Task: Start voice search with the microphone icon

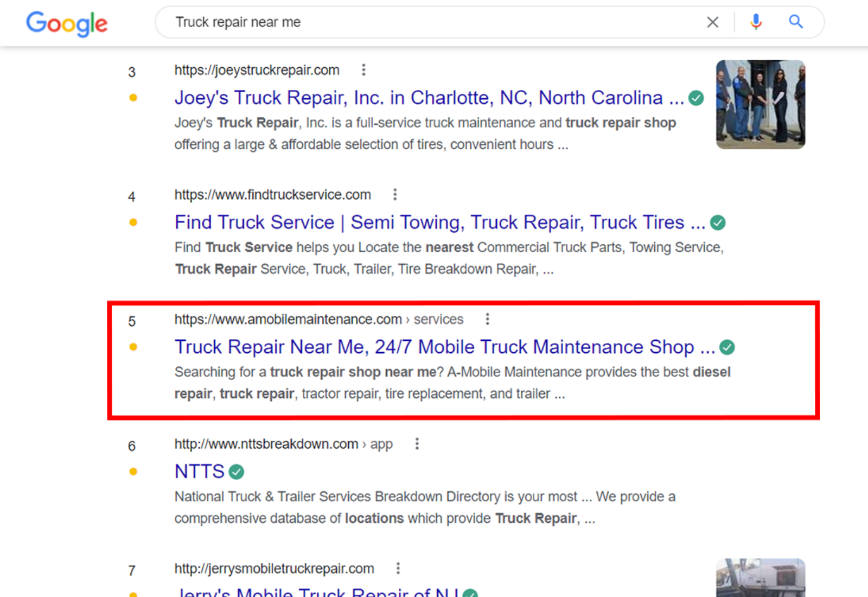Action: [x=755, y=22]
